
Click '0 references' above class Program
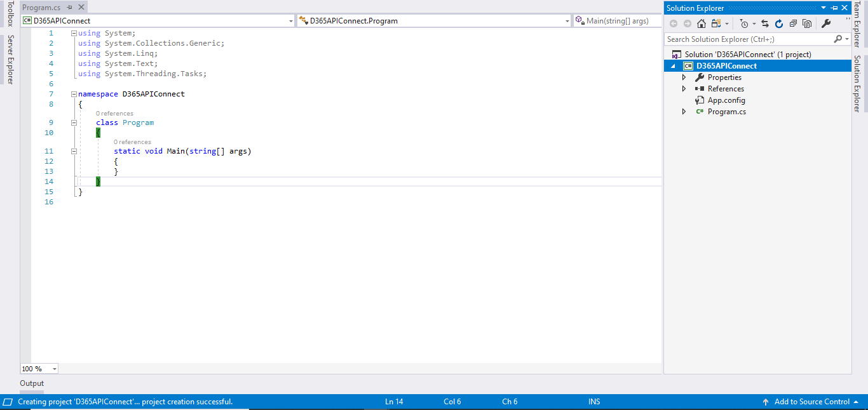114,114
